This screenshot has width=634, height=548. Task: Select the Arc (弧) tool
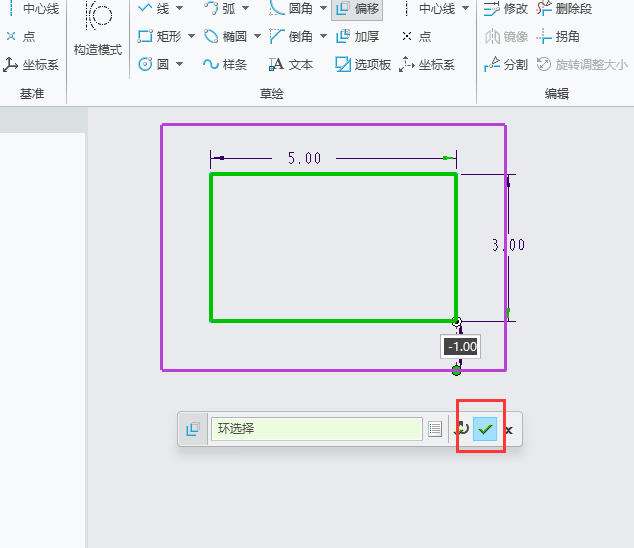click(x=220, y=8)
